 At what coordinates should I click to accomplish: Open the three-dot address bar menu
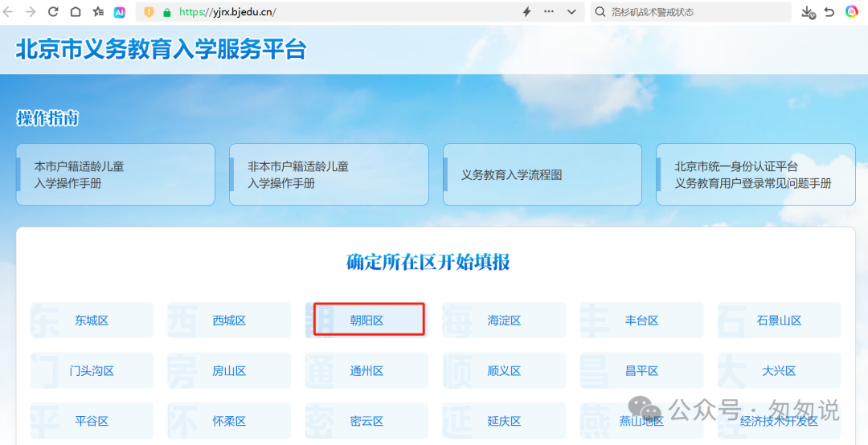tap(549, 11)
